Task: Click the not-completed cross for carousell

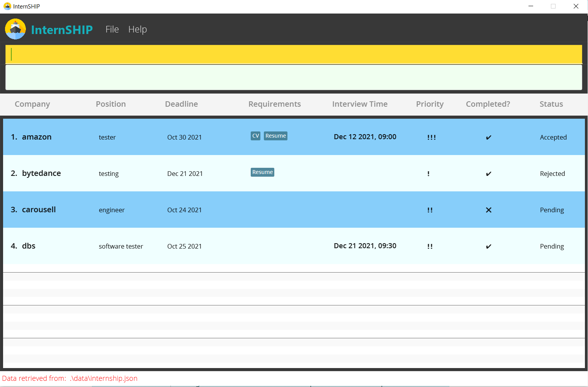Action: 489,210
